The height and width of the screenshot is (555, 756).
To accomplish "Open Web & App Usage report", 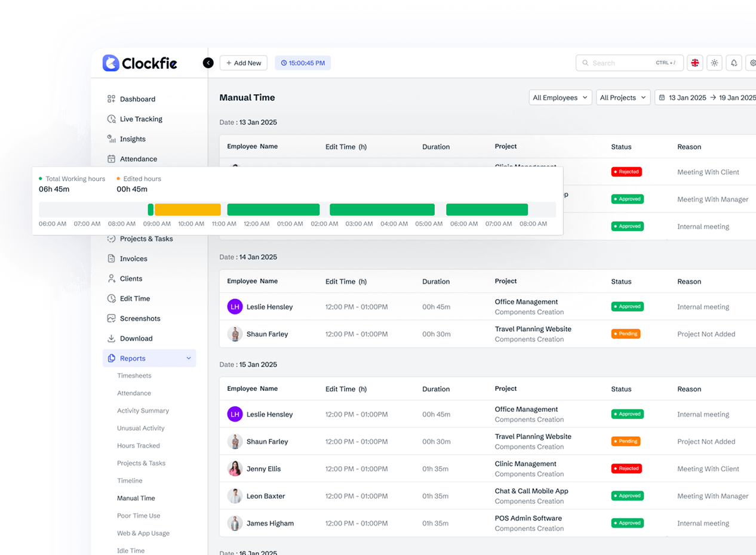I will (x=143, y=533).
